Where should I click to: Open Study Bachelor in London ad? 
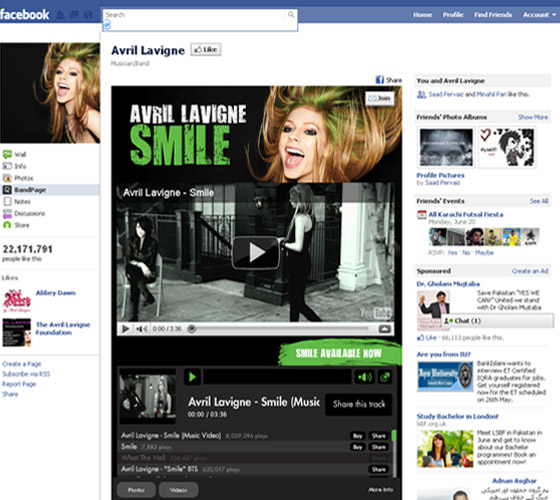click(457, 416)
